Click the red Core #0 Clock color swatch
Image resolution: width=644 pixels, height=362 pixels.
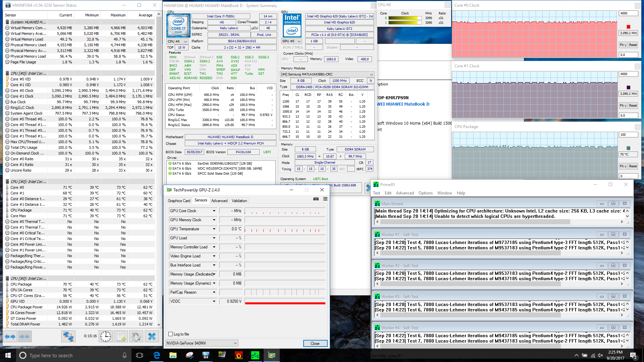628,27
